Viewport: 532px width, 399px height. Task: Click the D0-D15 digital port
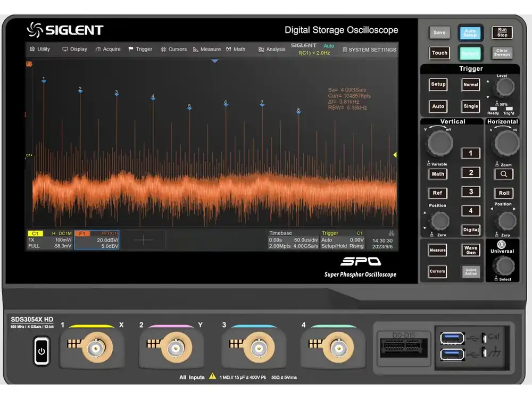pos(403,348)
